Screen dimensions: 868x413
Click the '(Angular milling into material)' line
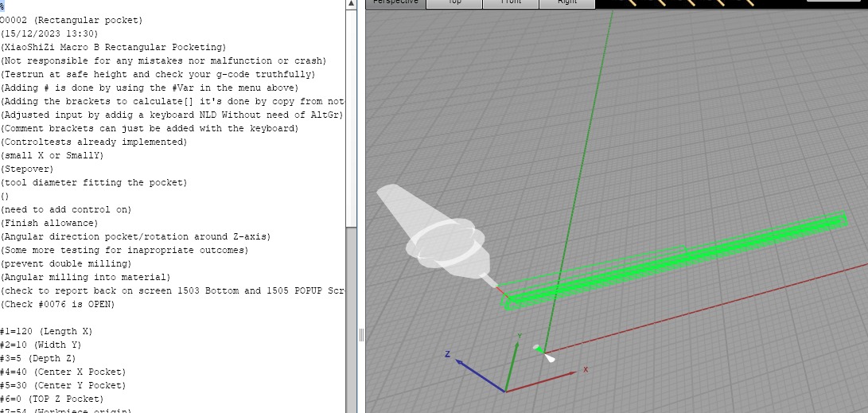[85, 278]
